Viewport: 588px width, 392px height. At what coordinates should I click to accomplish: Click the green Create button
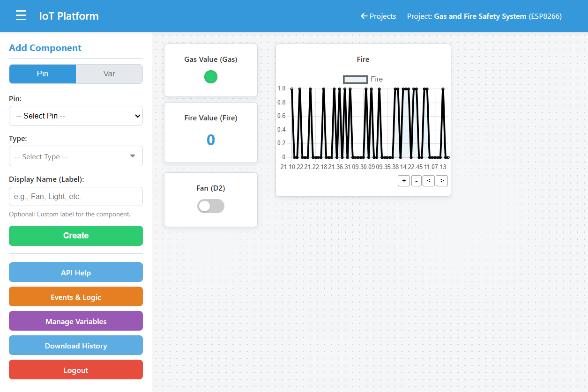pyautogui.click(x=76, y=236)
